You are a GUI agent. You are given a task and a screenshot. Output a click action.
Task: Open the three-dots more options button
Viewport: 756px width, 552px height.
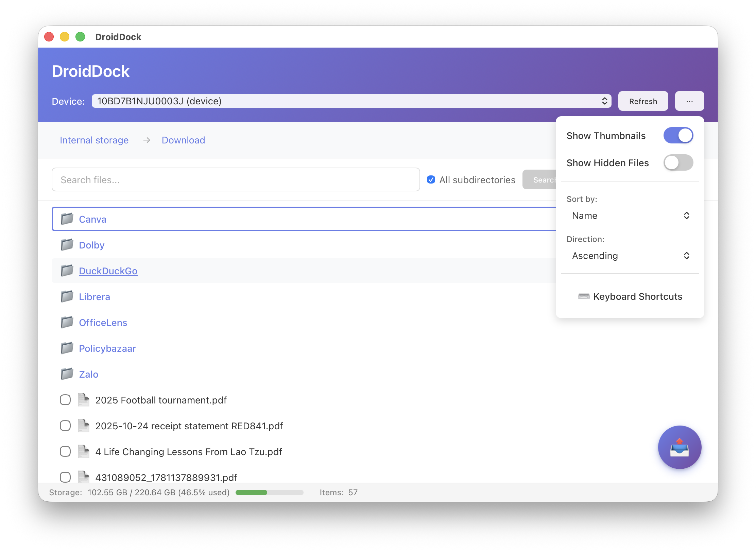pyautogui.click(x=689, y=101)
